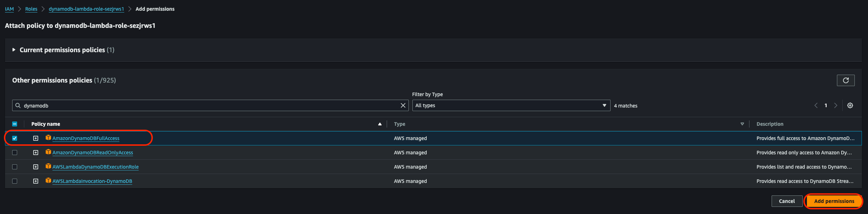Open the table preferences gear icon
868x214 pixels.
(x=850, y=105)
